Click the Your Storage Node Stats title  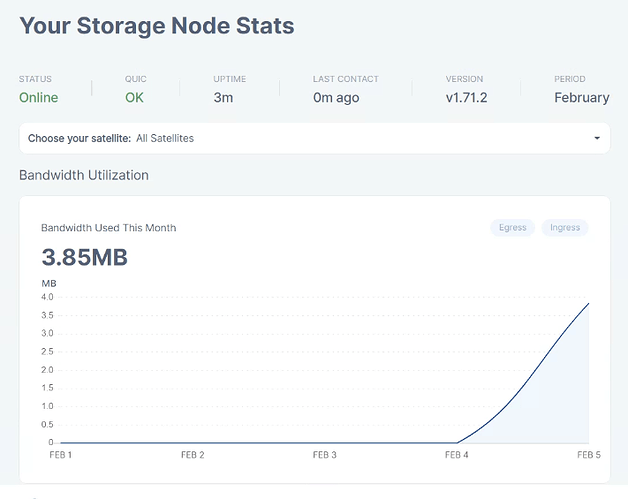pyautogui.click(x=157, y=26)
